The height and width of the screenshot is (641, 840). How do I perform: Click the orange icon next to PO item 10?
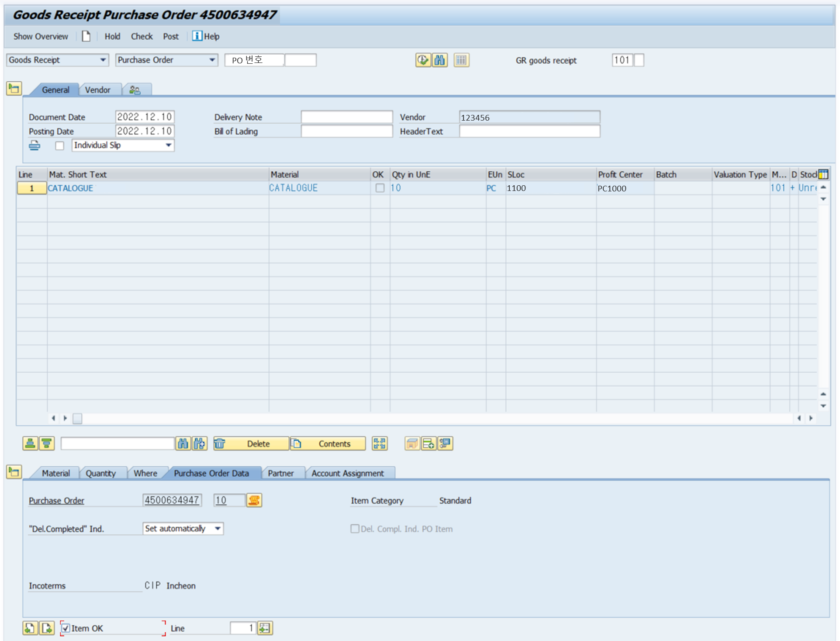254,500
